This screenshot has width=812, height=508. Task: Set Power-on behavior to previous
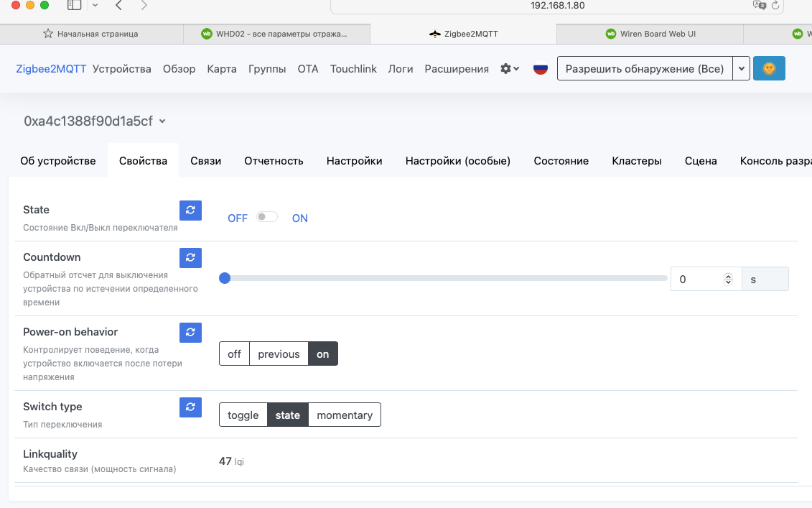279,354
